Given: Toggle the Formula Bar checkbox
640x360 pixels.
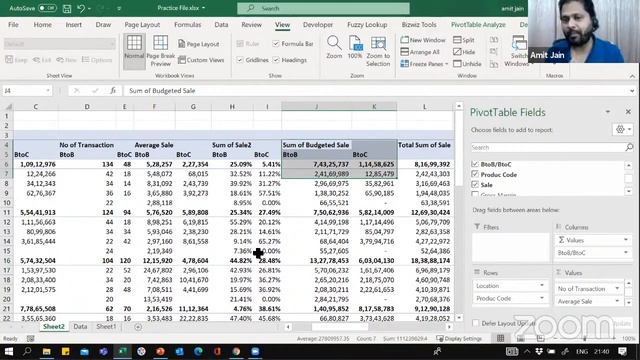Looking at the screenshot, I should tap(276, 44).
